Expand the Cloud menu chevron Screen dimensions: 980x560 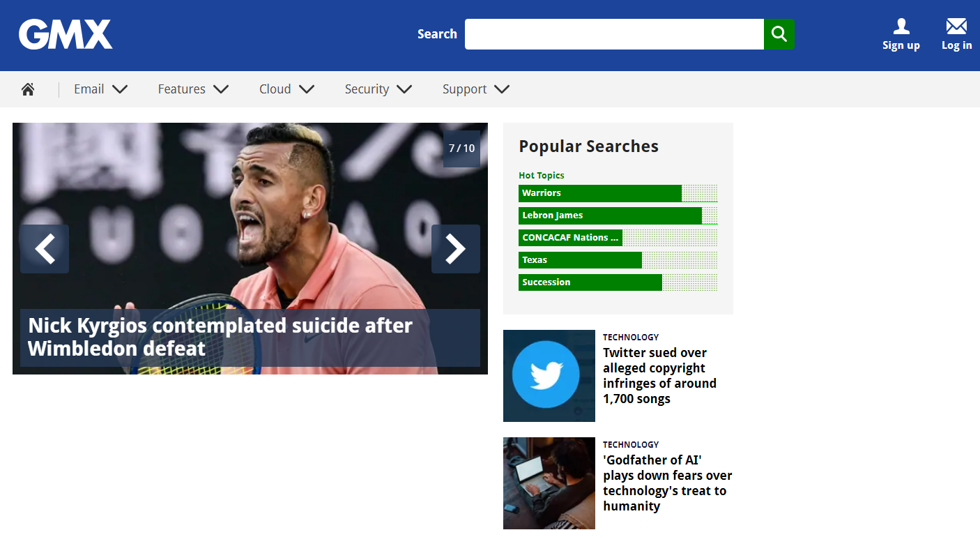tap(307, 89)
